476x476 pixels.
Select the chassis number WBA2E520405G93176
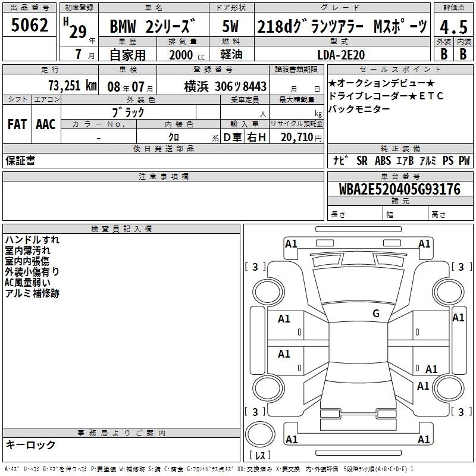(x=399, y=190)
